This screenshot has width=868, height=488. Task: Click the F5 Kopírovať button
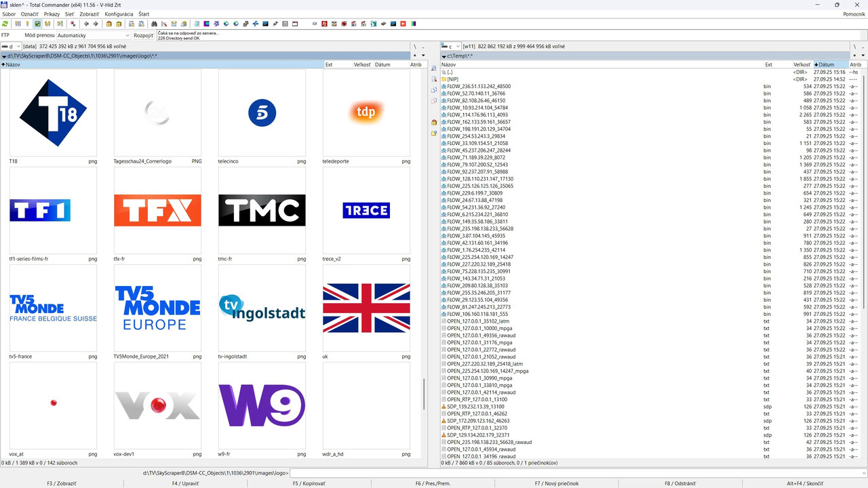(x=309, y=483)
